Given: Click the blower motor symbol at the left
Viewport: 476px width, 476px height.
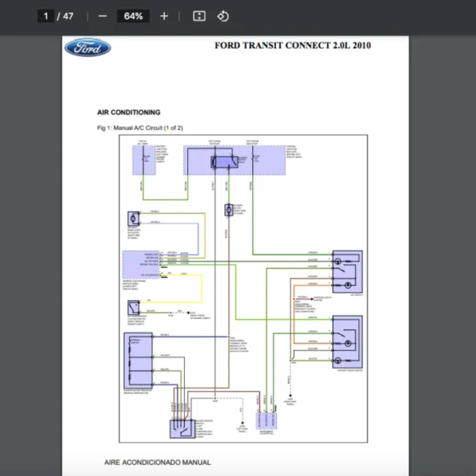Looking at the screenshot, I should pos(132,217).
